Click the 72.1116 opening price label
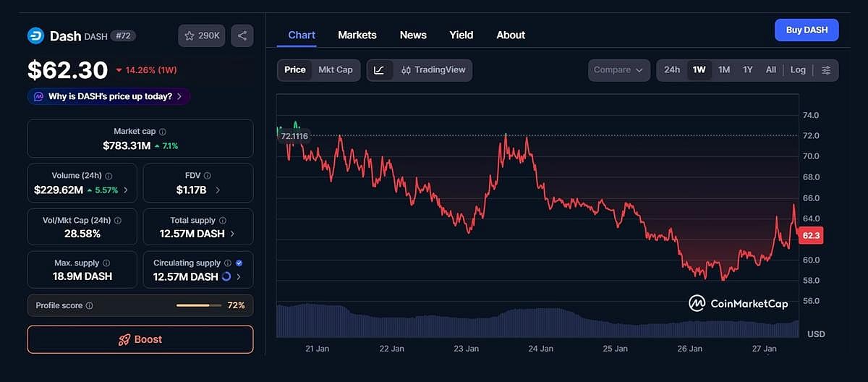 tap(294, 136)
